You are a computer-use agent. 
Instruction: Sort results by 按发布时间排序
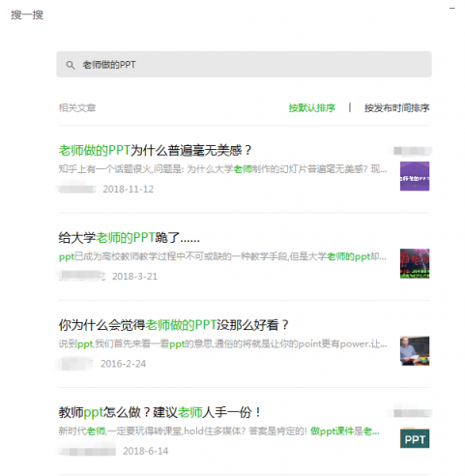396,107
